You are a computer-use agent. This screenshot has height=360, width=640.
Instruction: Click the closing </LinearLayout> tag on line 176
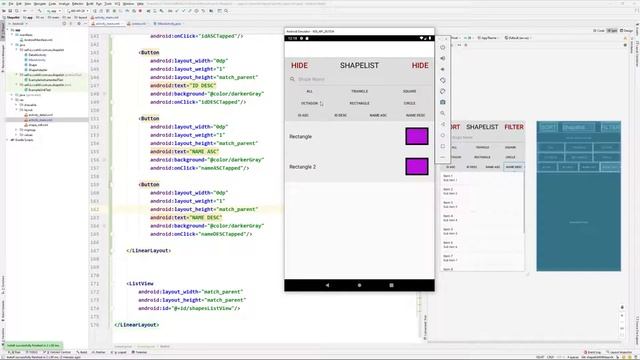click(x=136, y=325)
